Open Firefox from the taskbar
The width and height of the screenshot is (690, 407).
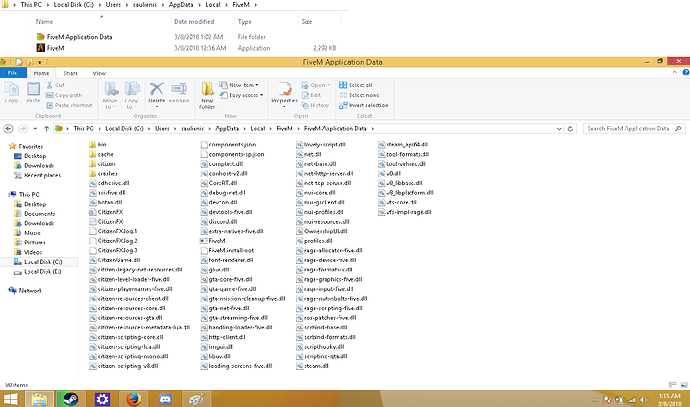click(133, 399)
